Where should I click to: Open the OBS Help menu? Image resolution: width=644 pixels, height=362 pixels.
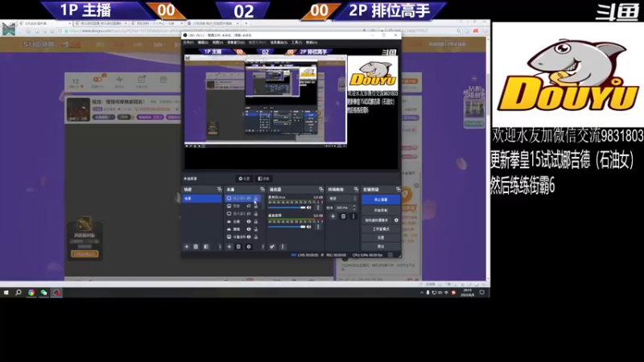[312, 43]
